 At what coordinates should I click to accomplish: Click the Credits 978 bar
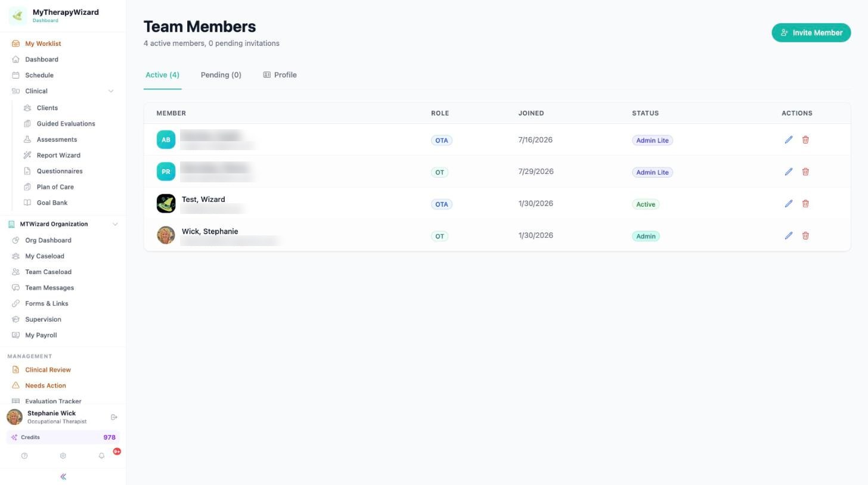click(x=63, y=437)
